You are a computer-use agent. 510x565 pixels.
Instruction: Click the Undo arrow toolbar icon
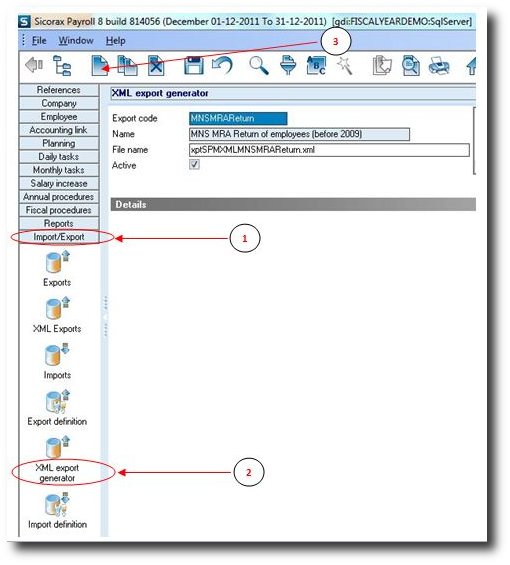pyautogui.click(x=222, y=66)
